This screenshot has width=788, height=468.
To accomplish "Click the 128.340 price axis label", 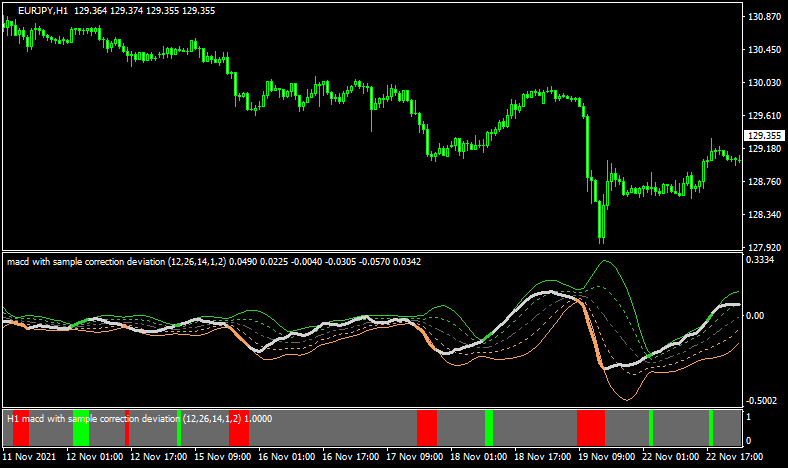I will click(x=764, y=214).
